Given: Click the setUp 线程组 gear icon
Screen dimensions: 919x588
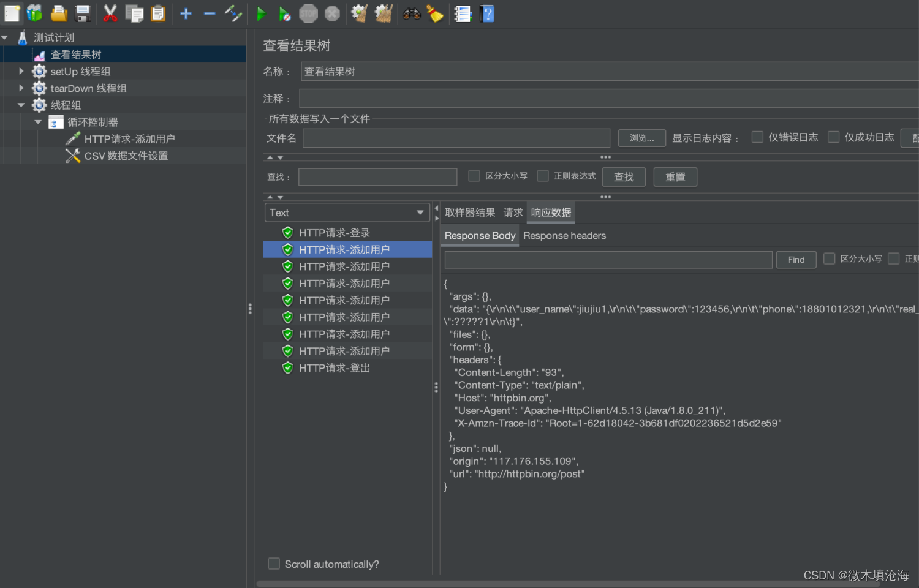Looking at the screenshot, I should coord(39,71).
